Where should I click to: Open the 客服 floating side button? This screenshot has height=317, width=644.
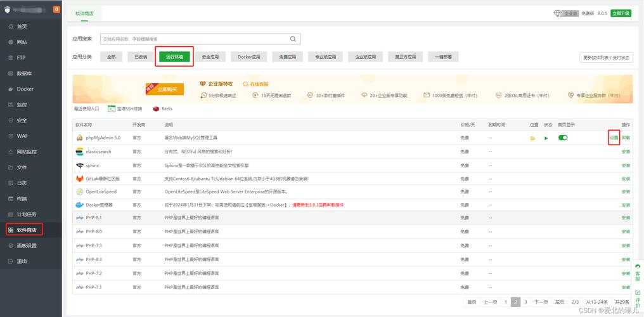638,273
